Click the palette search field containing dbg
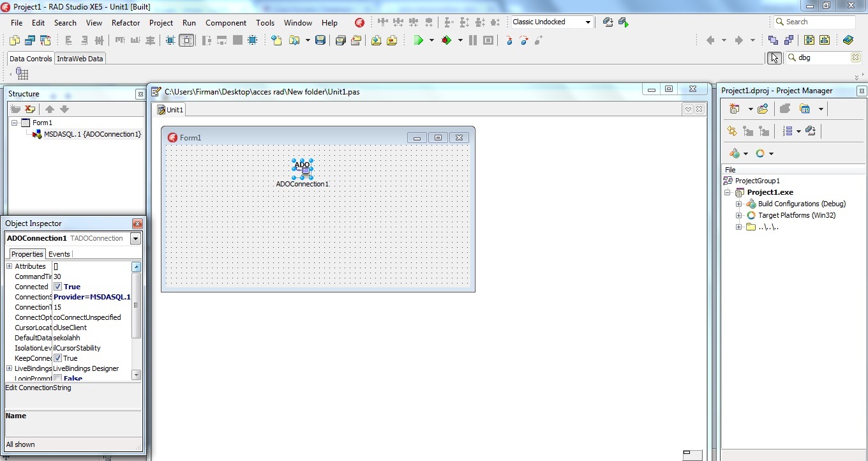868x461 pixels. (x=823, y=57)
